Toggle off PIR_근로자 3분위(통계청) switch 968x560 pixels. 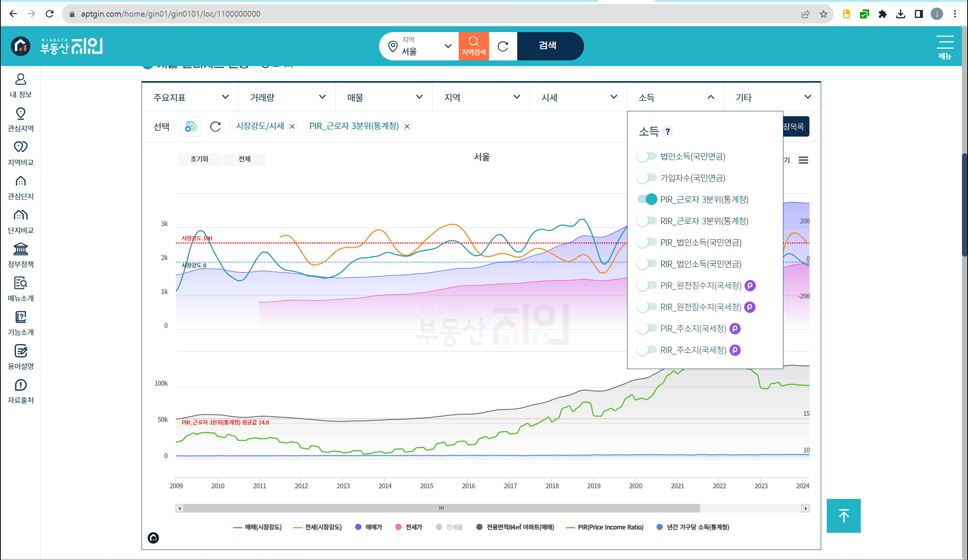tap(647, 199)
